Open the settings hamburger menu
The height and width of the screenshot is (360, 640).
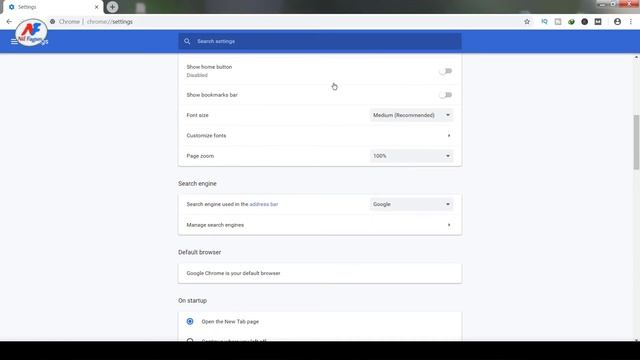14,41
